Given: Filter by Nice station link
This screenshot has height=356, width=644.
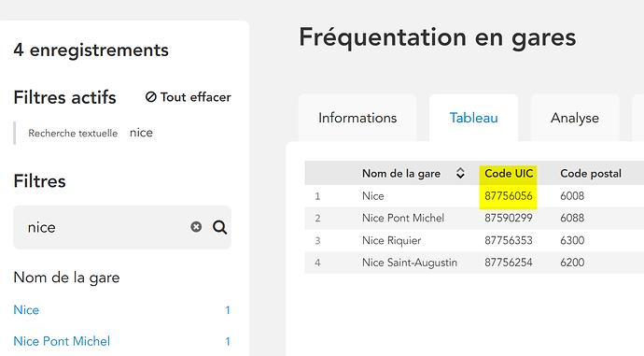Looking at the screenshot, I should (x=26, y=309).
